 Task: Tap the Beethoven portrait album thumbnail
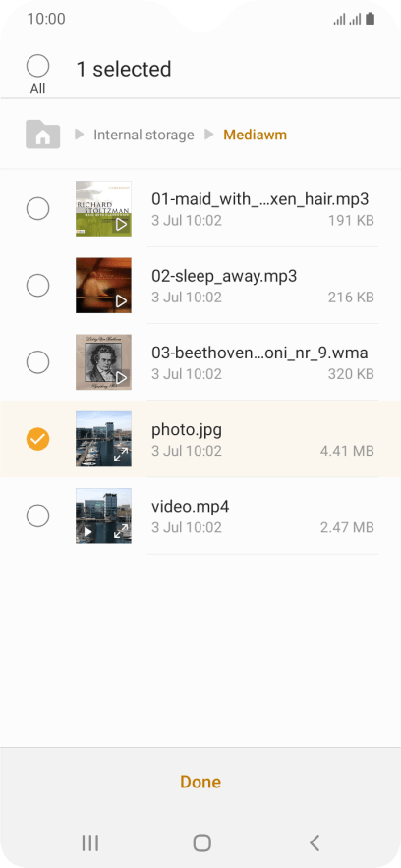tap(103, 362)
